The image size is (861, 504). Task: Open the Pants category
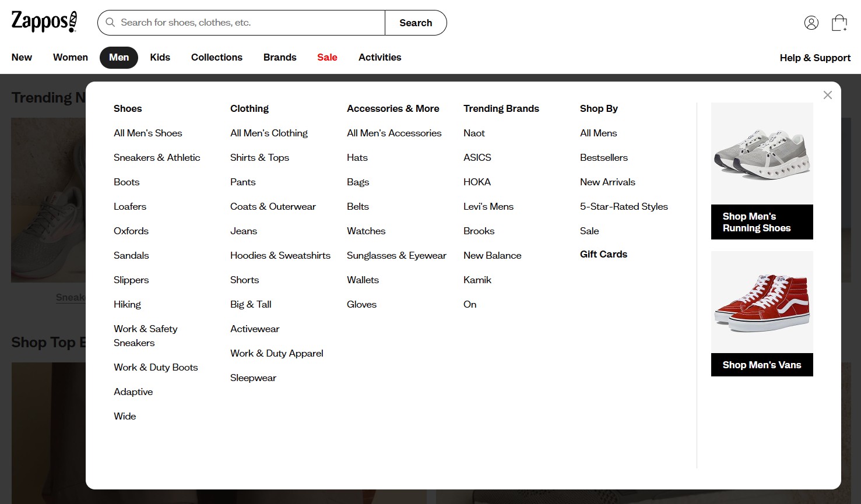243,182
